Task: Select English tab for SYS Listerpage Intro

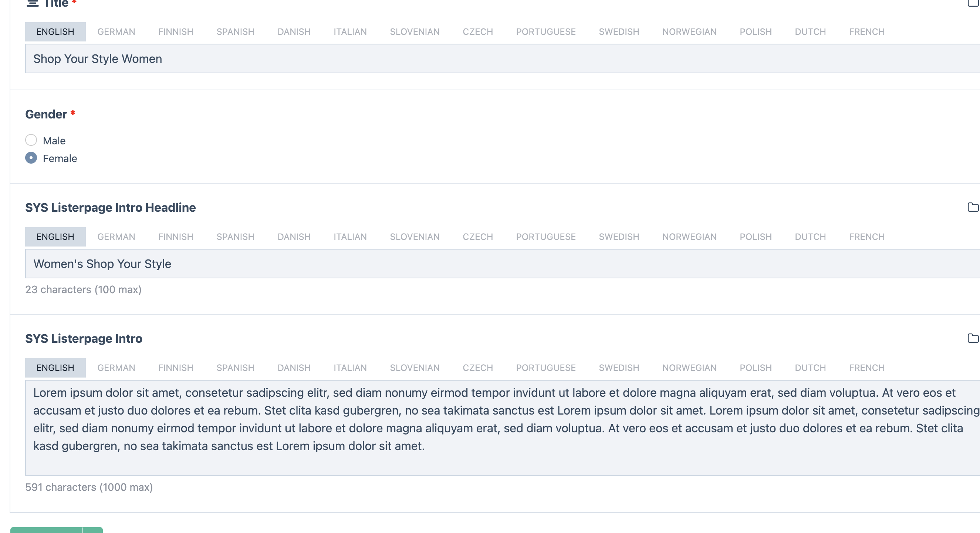Action: [55, 368]
